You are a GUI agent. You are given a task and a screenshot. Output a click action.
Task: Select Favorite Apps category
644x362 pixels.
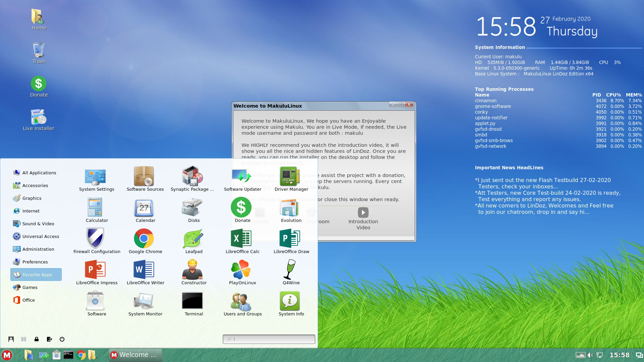36,275
